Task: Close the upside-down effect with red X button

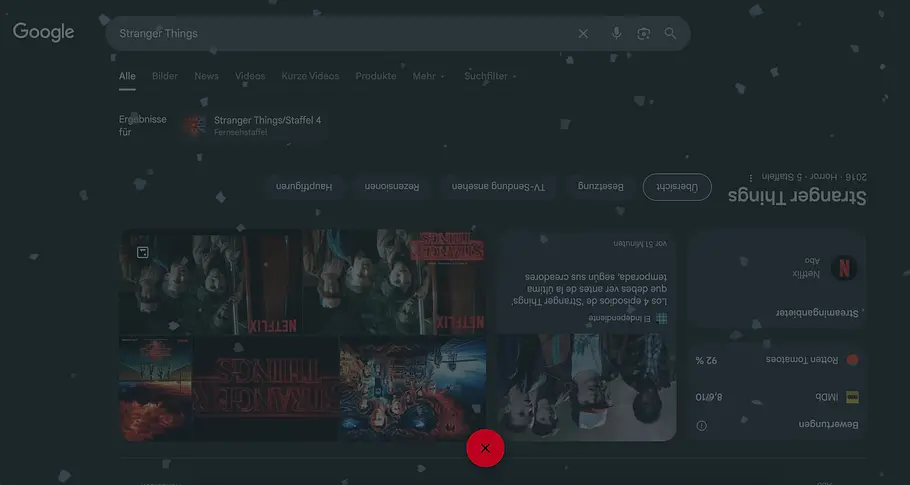Action: pos(485,448)
